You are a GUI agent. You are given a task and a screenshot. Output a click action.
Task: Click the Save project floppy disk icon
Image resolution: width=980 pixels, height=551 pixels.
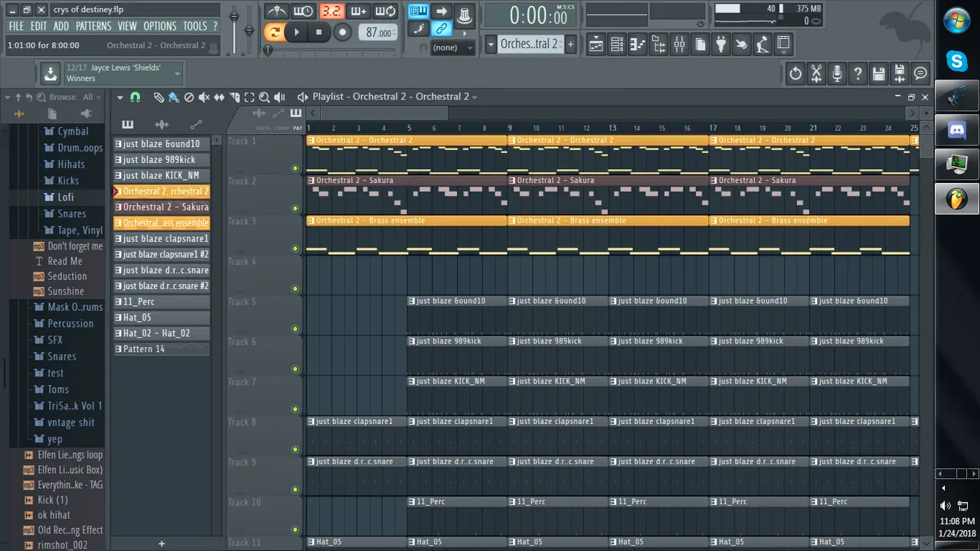tap(879, 73)
